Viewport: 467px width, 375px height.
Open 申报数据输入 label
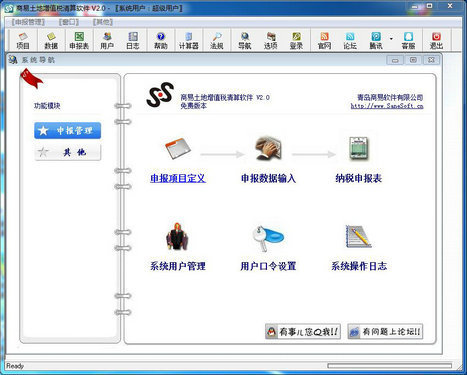click(x=268, y=178)
